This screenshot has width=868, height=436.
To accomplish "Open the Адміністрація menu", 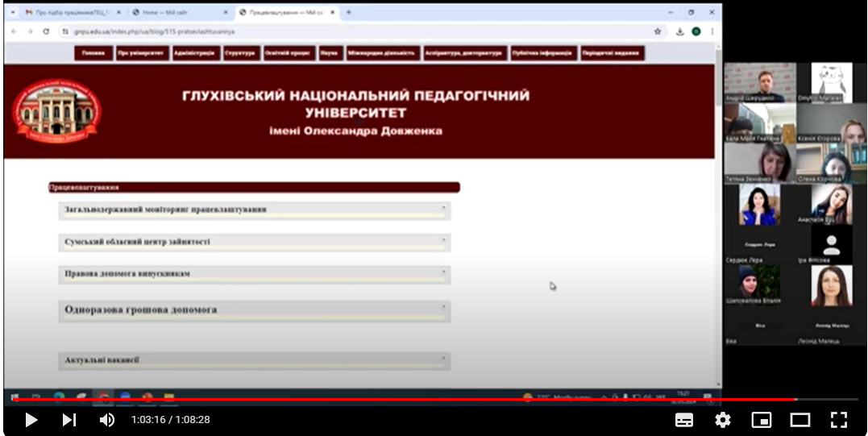I will click(x=194, y=53).
